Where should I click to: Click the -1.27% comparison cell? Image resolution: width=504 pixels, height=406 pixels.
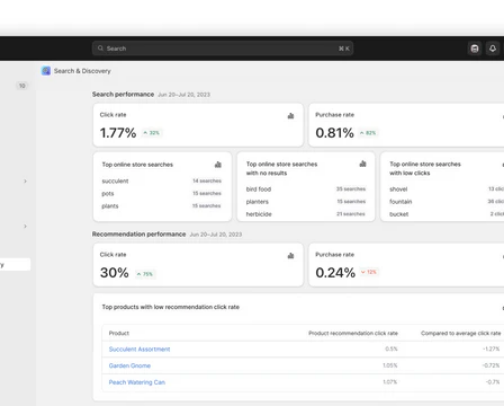[491, 349]
